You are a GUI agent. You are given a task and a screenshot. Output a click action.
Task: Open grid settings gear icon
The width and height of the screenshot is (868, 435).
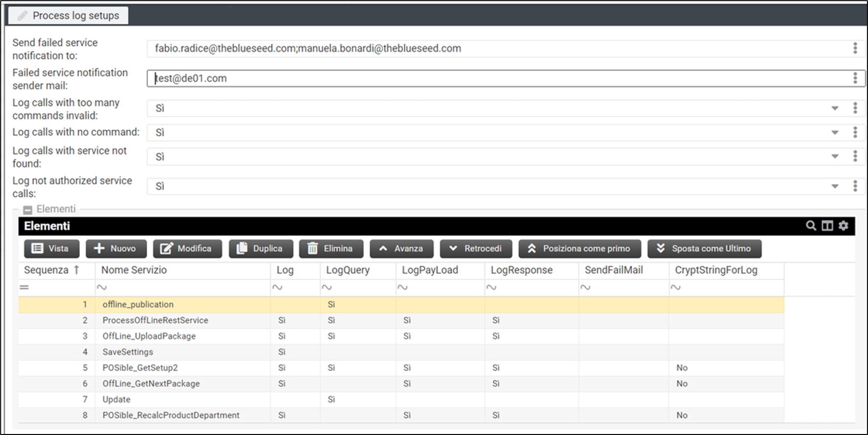click(x=844, y=226)
